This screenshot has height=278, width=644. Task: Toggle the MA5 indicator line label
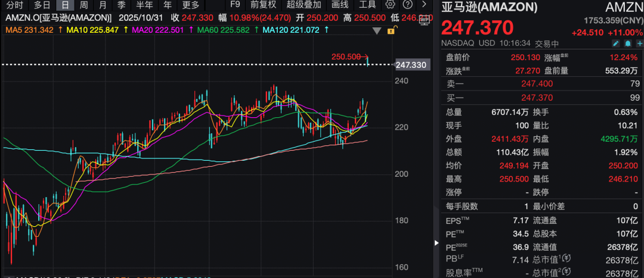26,29
